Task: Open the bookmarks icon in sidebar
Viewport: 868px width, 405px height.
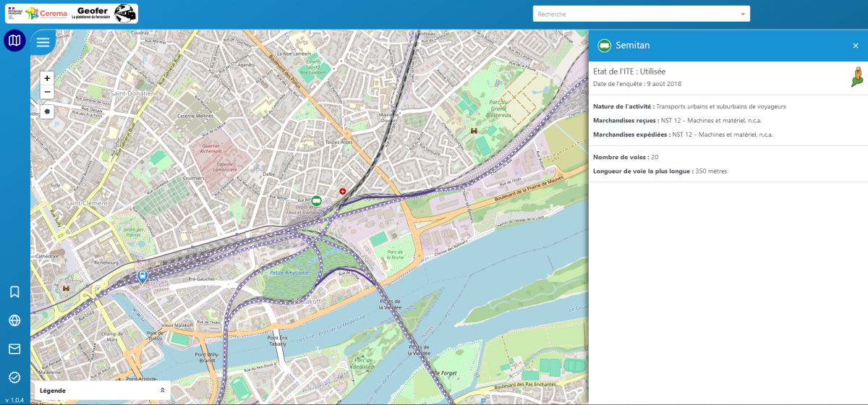Action: (14, 292)
